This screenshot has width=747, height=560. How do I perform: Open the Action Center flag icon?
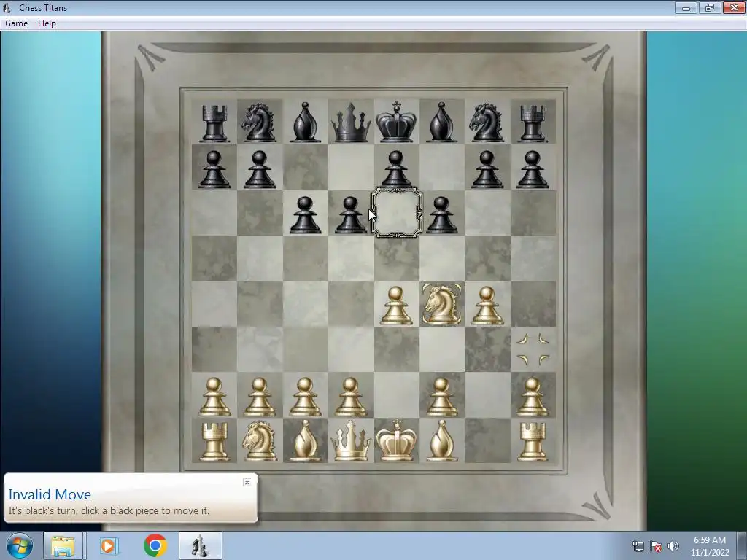[656, 546]
